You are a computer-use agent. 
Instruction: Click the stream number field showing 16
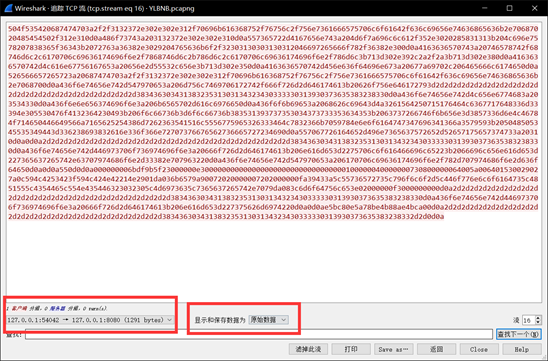[x=528, y=320]
